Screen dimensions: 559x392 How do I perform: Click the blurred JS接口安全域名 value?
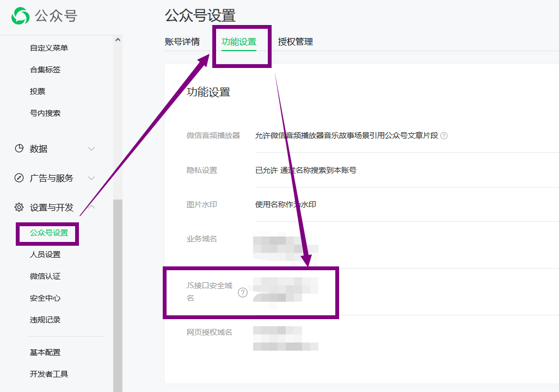[286, 289]
